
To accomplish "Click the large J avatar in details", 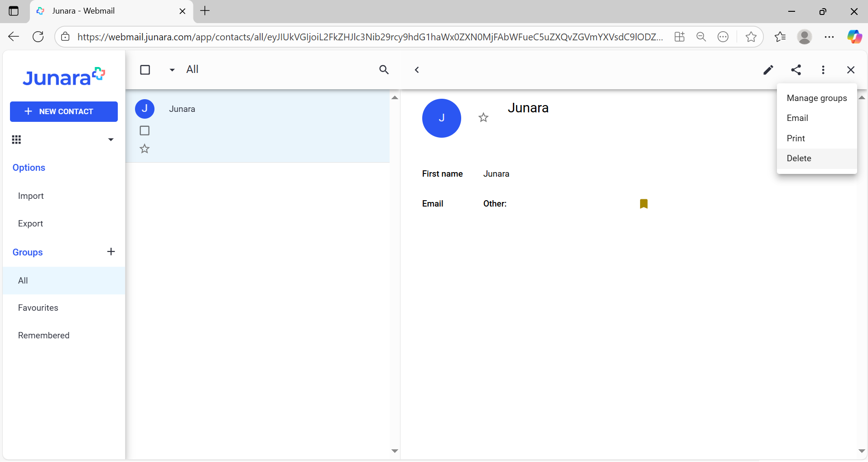I will pos(442,118).
